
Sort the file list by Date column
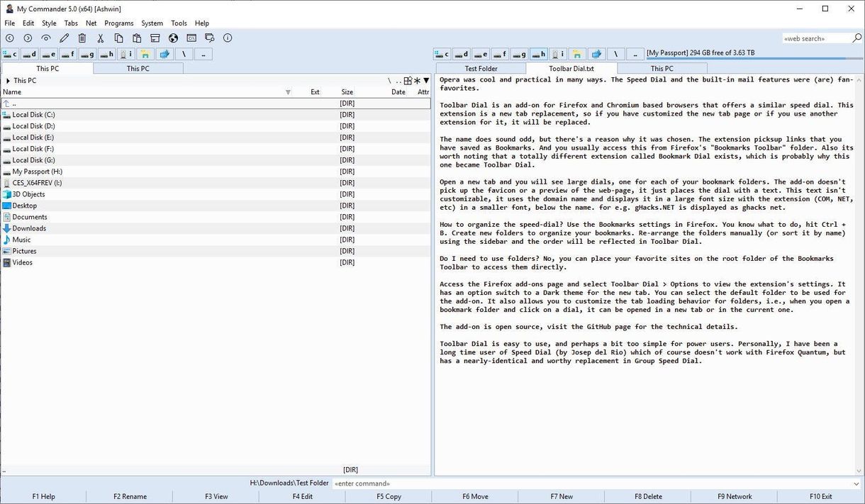398,92
